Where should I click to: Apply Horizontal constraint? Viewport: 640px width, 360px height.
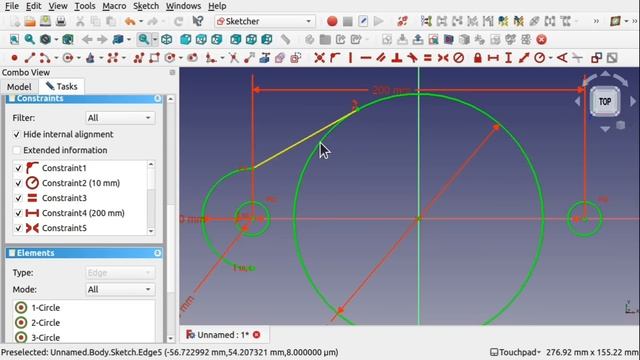click(x=366, y=58)
